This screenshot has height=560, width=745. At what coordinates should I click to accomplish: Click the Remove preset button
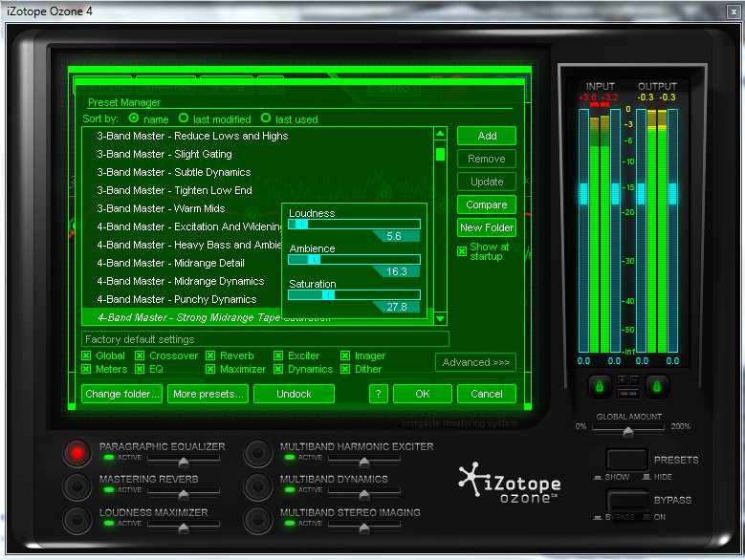(487, 159)
